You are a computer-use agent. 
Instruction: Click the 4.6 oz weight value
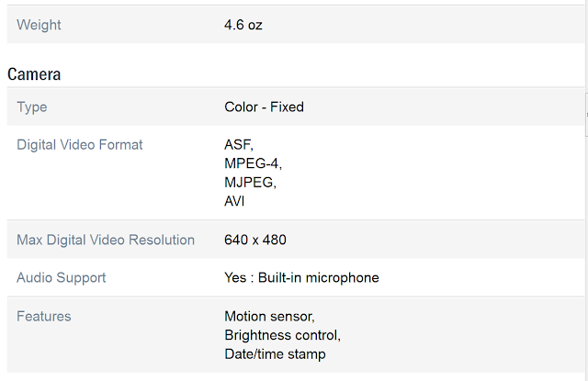click(x=243, y=25)
